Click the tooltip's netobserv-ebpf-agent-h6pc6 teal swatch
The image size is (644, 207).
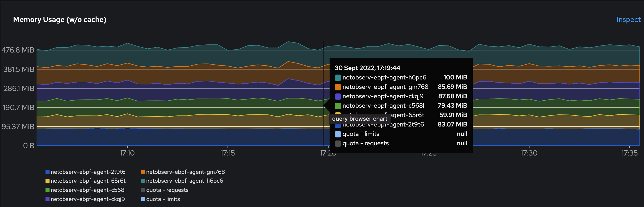(338, 78)
